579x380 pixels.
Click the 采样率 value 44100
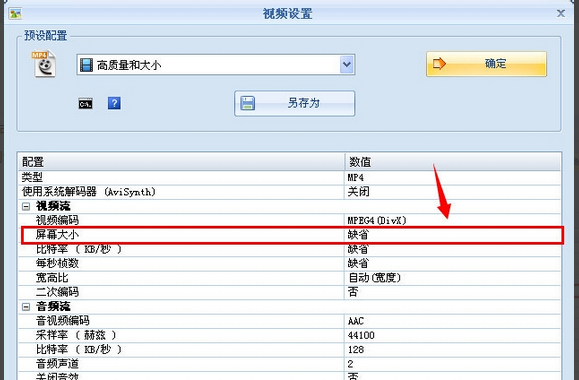click(x=361, y=335)
